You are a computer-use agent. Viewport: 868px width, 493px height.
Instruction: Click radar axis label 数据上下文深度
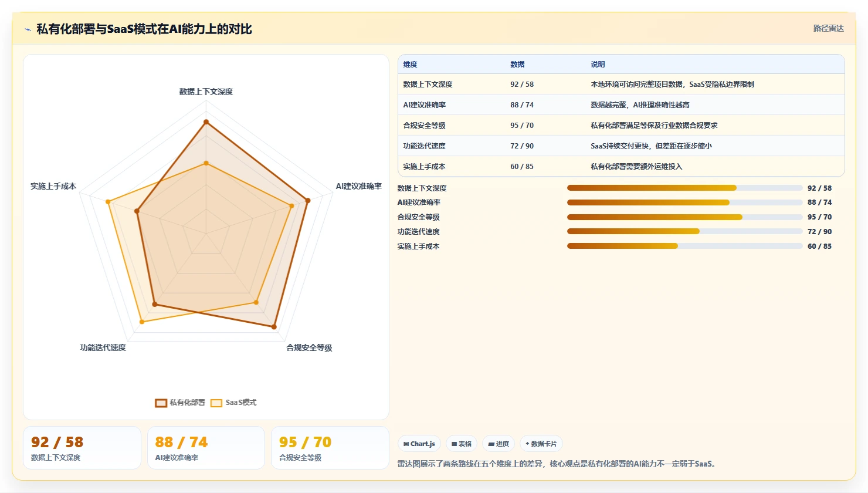[206, 92]
